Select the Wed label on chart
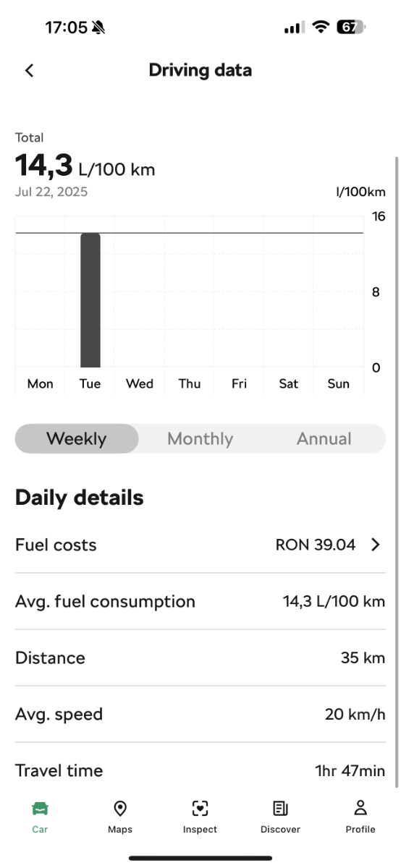The image size is (401, 868). pos(140,383)
